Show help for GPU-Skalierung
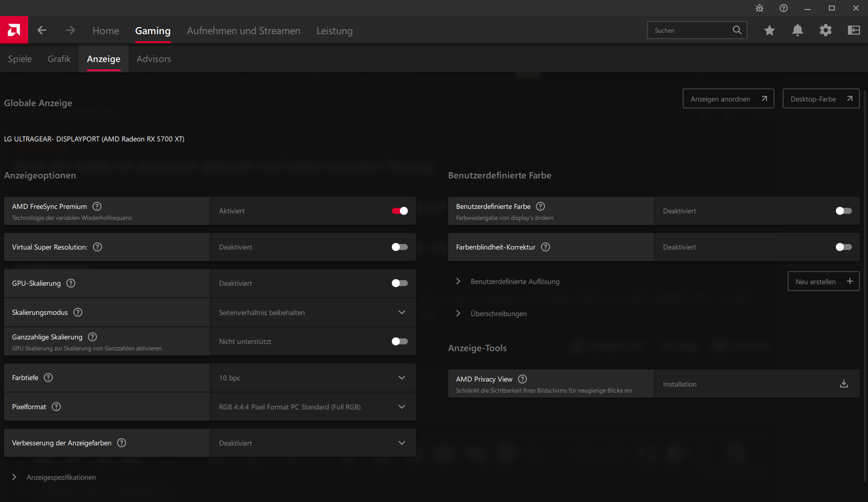Viewport: 868px width, 502px height. point(71,283)
